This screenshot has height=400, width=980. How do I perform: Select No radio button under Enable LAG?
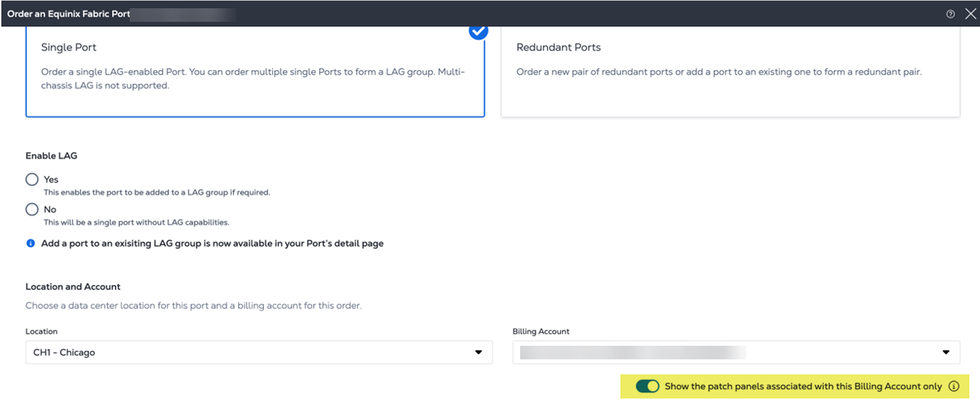[32, 209]
